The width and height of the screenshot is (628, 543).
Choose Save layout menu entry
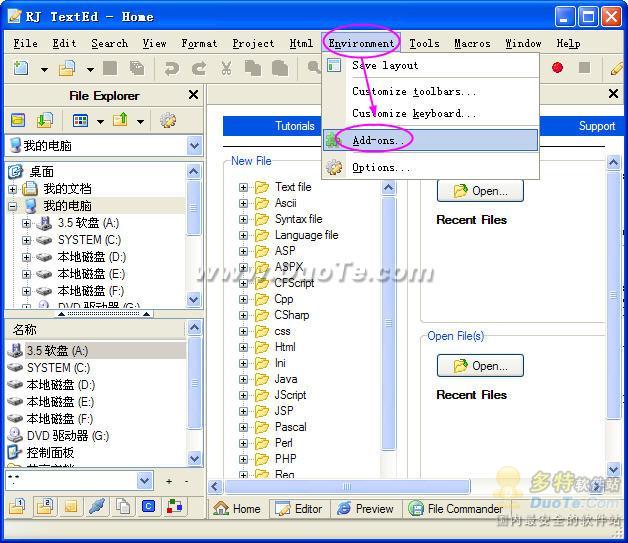click(430, 65)
